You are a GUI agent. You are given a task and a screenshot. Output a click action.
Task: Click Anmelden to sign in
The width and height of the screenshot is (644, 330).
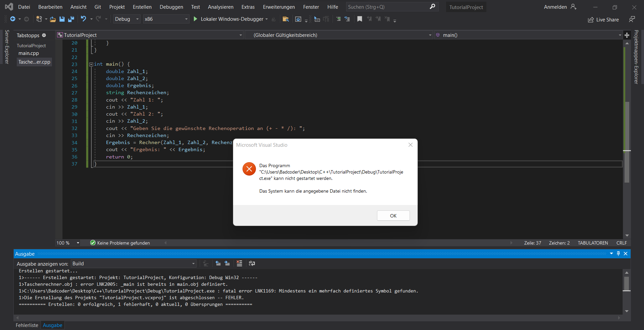[x=555, y=7]
